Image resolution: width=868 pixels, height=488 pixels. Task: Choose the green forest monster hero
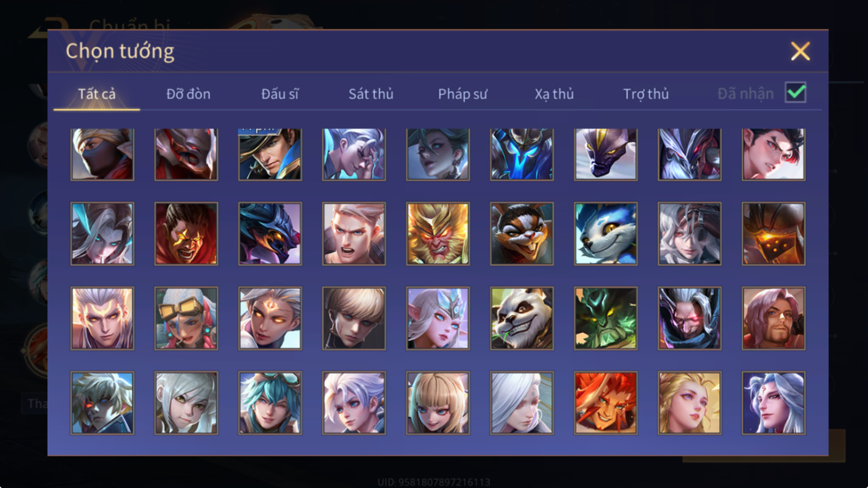pos(605,318)
